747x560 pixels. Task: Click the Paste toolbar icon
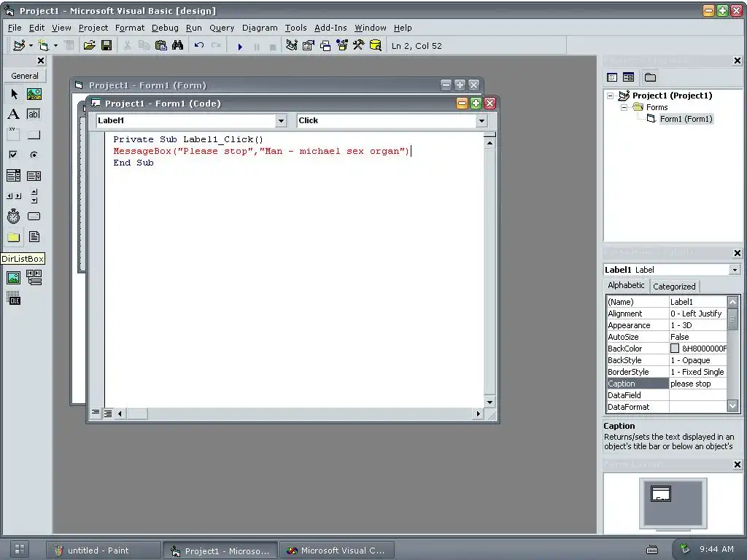pos(161,46)
